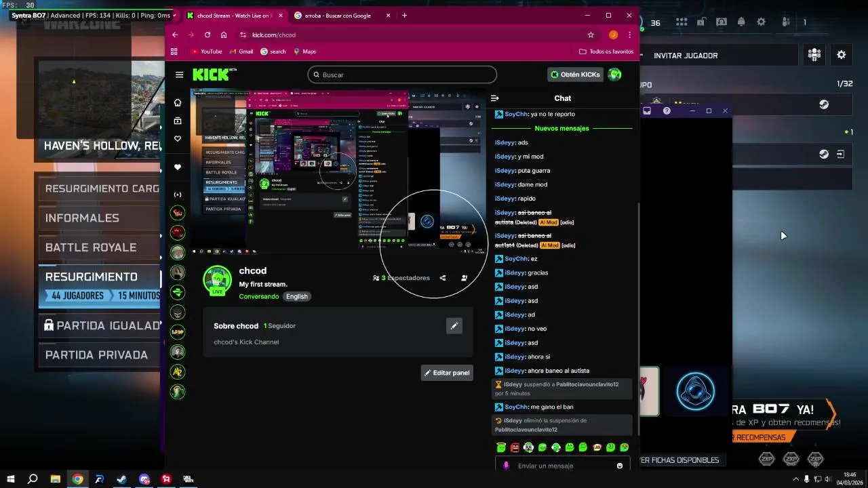This screenshot has width=868, height=488.
Task: Insert the red angry emote in chat emote row
Action: 515,447
